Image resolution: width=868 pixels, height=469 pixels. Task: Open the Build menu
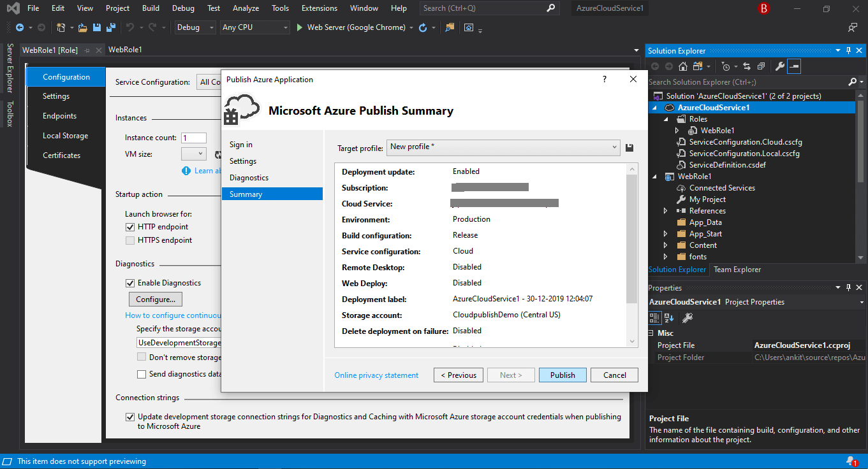[151, 8]
